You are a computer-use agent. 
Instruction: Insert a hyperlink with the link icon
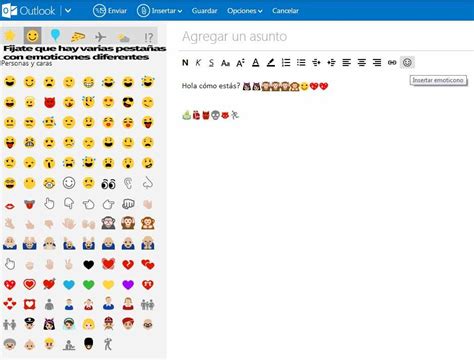pos(392,63)
